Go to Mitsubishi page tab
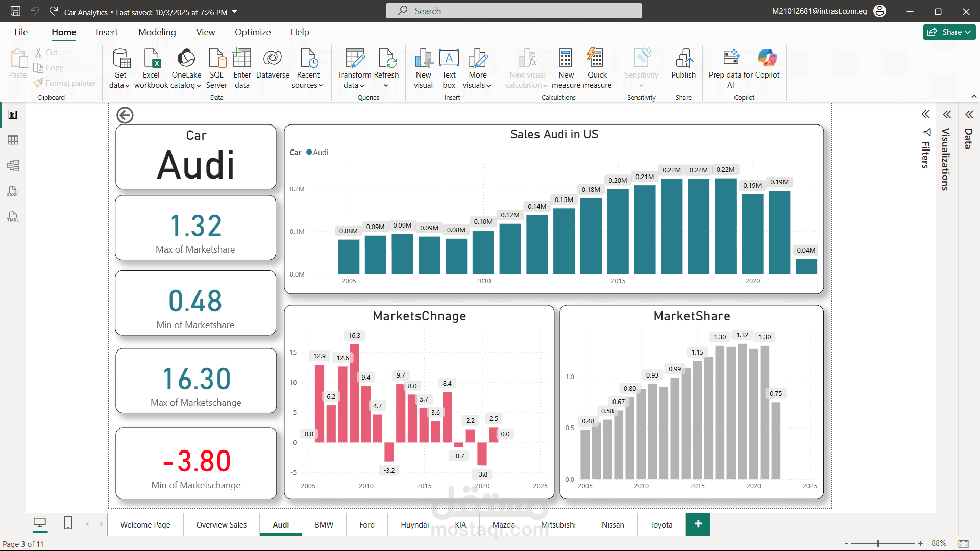 (x=558, y=524)
